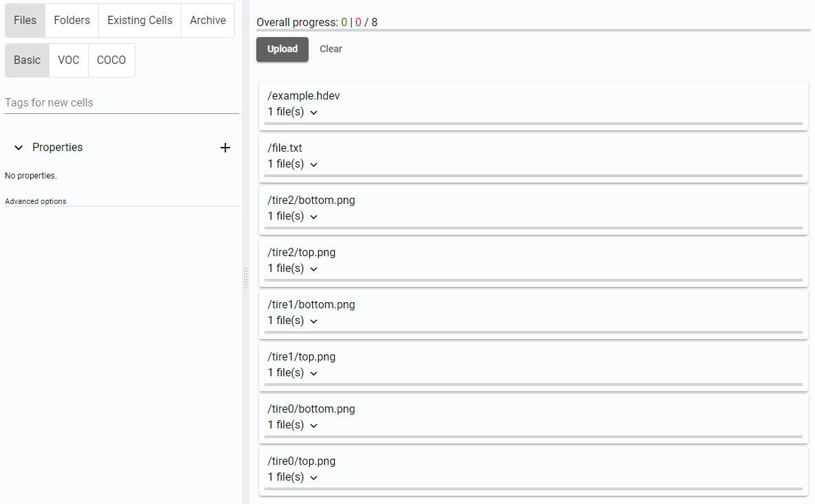Select the COCO format tab
This screenshot has height=504, width=815.
tap(111, 60)
